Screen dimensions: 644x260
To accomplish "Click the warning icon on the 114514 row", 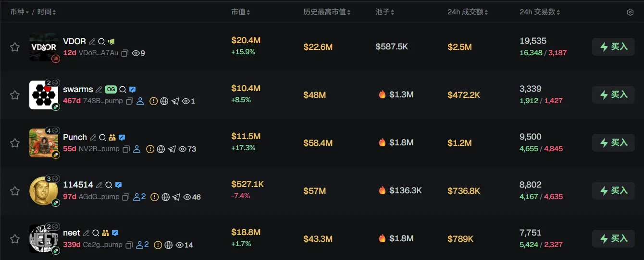I will click(154, 197).
